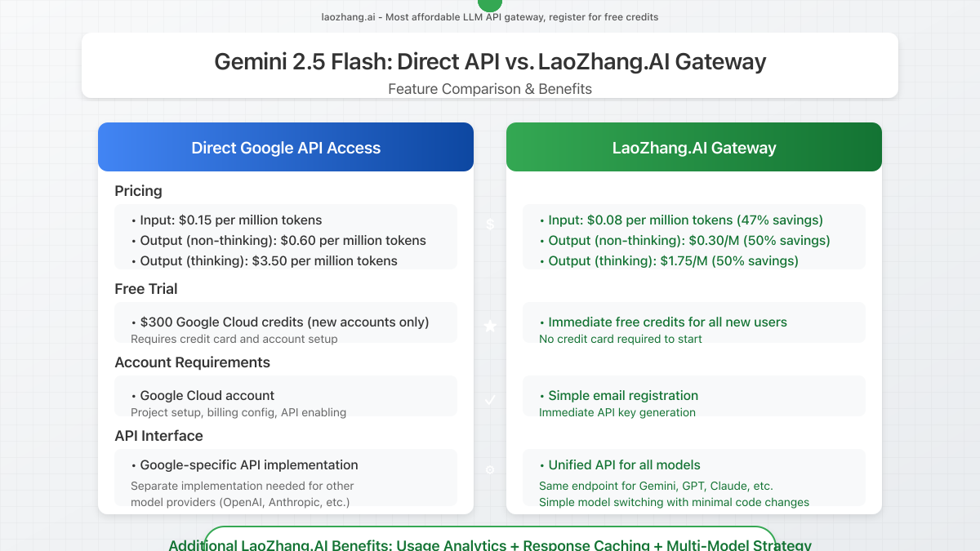Click Project setup, billing config, API enabling
This screenshot has height=551, width=980.
(x=238, y=412)
